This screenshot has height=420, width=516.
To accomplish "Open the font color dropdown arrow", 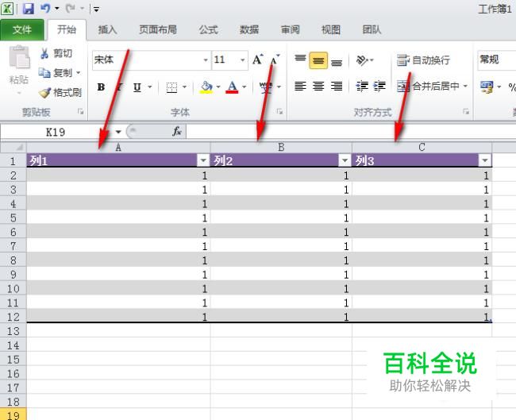I will (x=245, y=87).
